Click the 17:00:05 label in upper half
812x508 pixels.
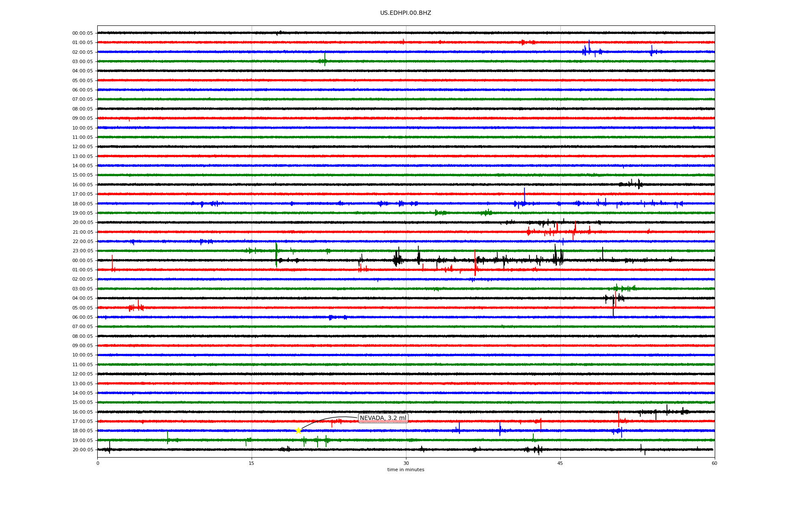(82, 194)
